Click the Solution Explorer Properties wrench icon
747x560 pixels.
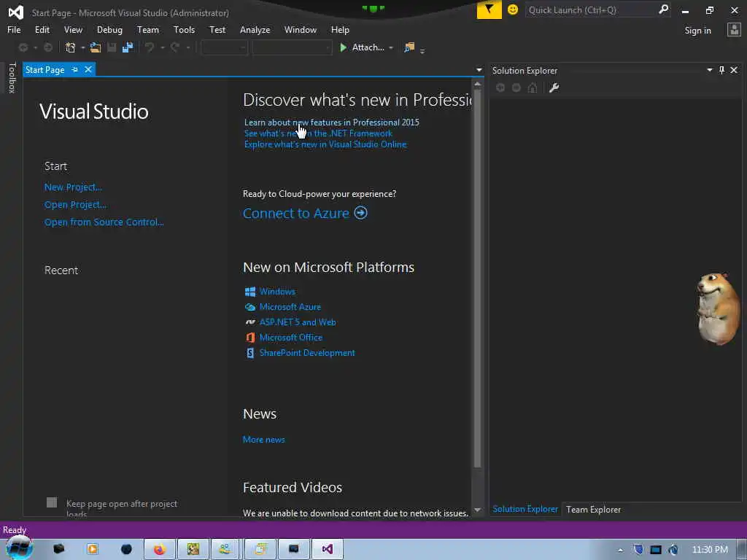coord(554,87)
